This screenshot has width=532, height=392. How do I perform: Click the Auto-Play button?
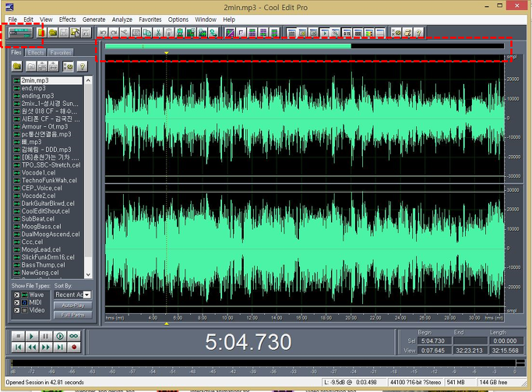(73, 305)
